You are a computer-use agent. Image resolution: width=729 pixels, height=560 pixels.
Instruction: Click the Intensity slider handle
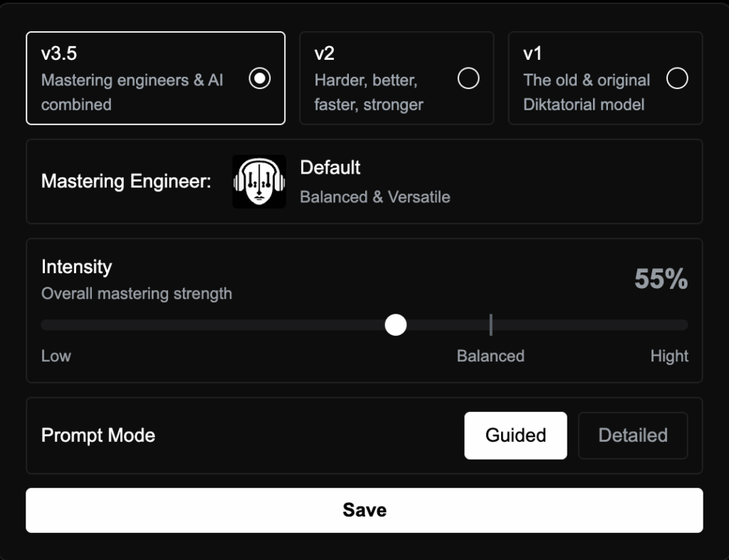point(395,325)
